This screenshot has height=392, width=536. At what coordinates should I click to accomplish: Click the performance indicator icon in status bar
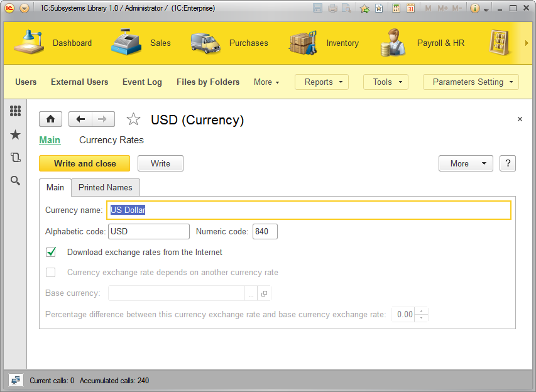click(x=16, y=381)
